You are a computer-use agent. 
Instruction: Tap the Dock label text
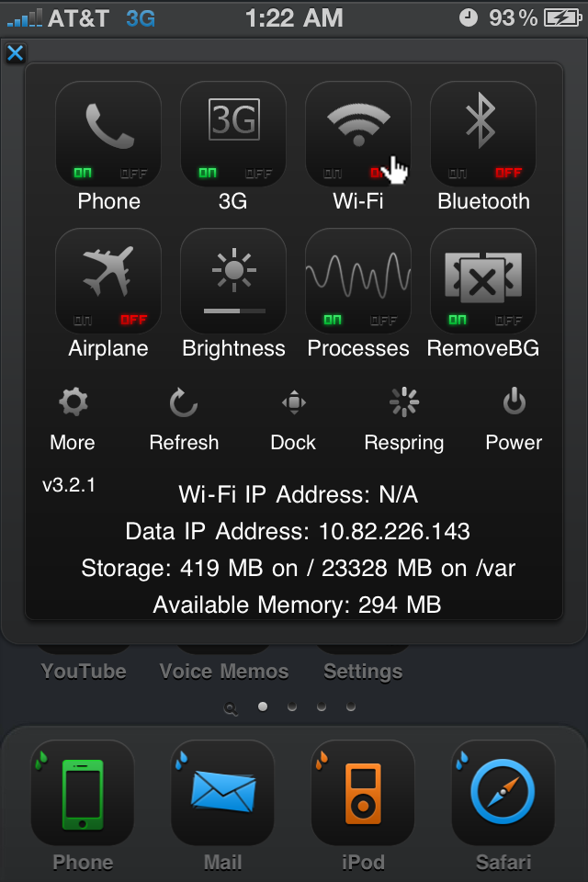tap(293, 443)
